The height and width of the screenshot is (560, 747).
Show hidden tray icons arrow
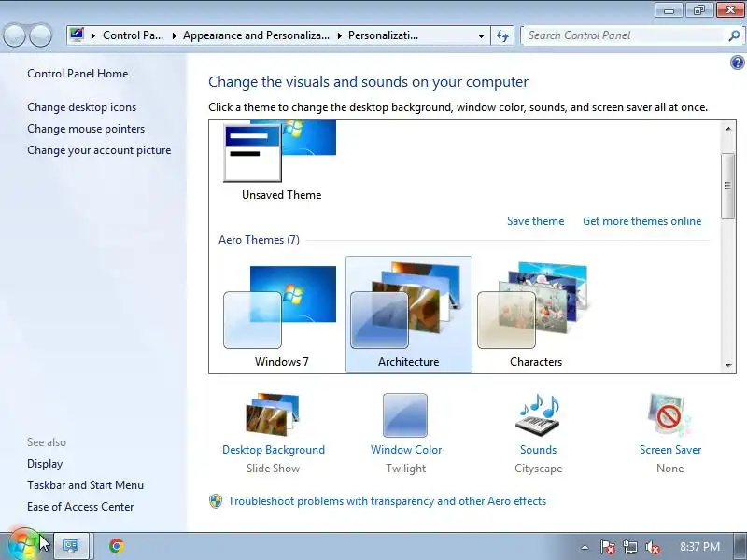(585, 547)
